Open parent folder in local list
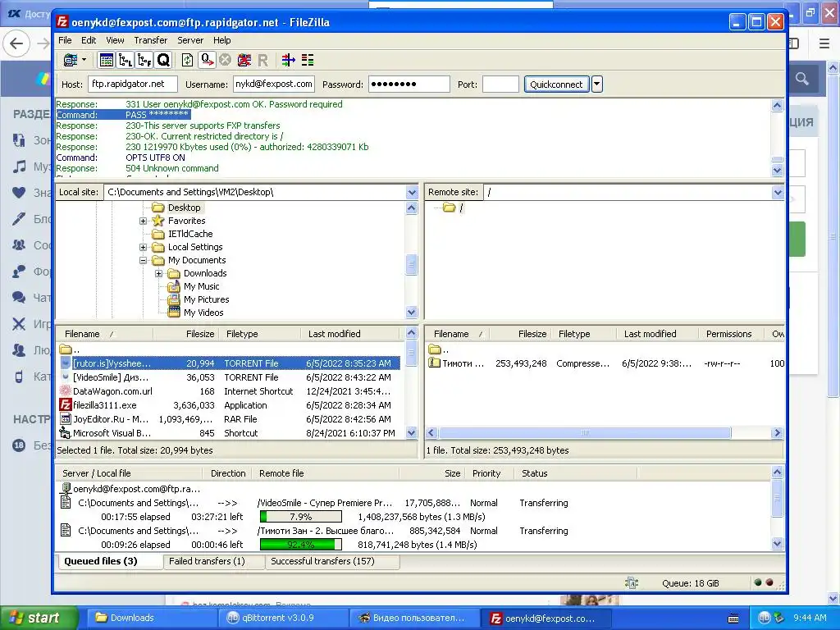 point(71,349)
